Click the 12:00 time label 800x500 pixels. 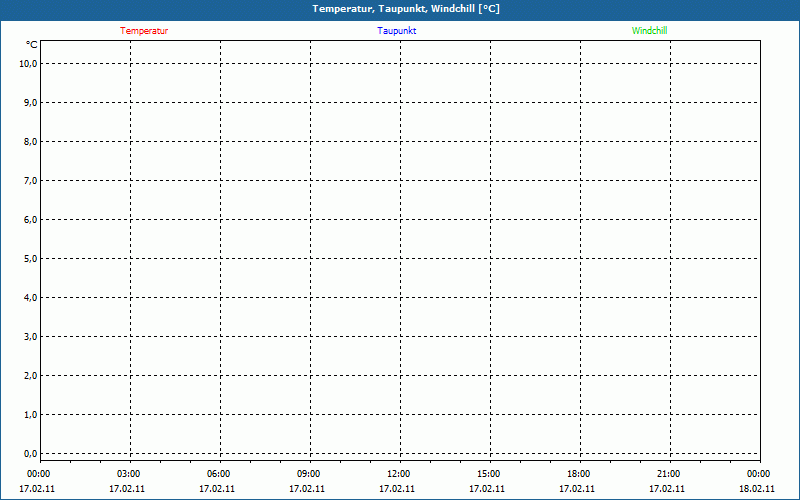point(398,474)
